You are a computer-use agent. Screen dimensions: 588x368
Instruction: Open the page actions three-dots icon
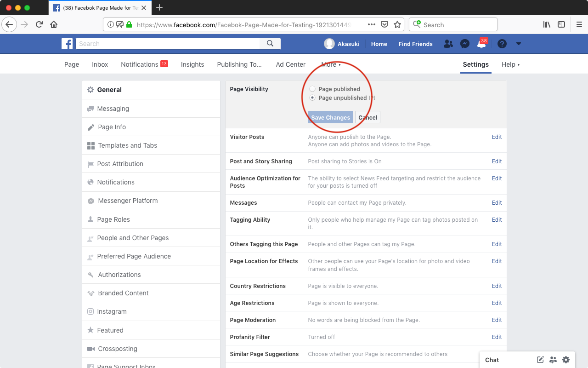[372, 25]
